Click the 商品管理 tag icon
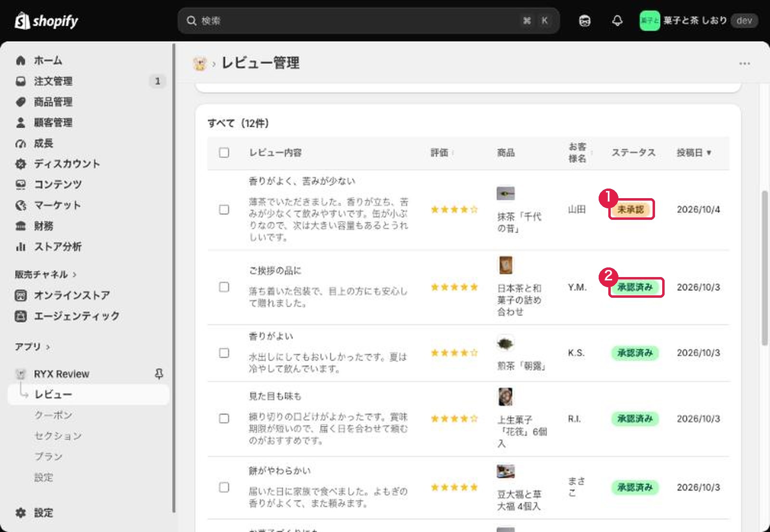Screen dimensions: 770x532 pyautogui.click(x=21, y=102)
